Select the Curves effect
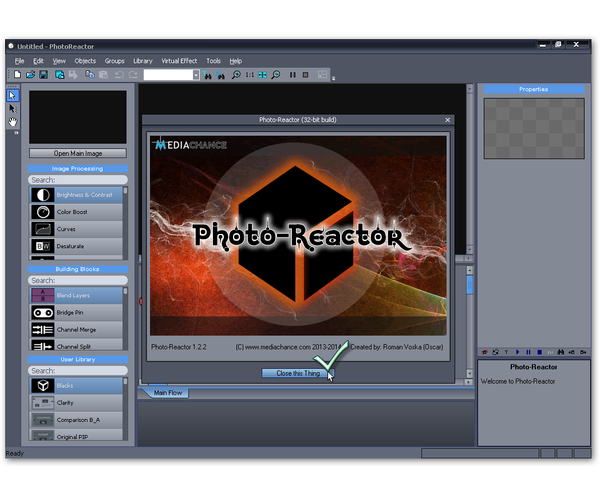The height and width of the screenshot is (500, 600). tap(76, 229)
